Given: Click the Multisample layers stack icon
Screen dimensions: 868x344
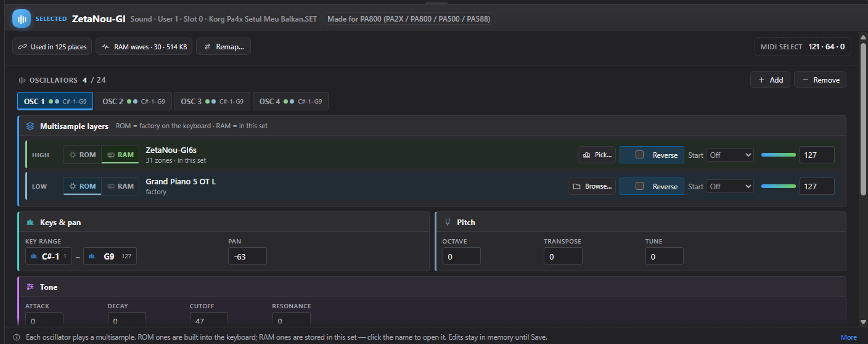Looking at the screenshot, I should click(30, 126).
